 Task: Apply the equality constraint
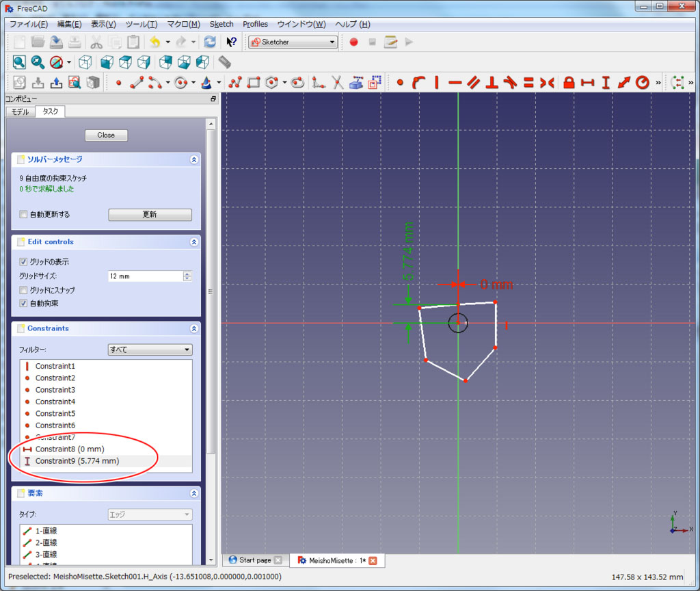528,83
